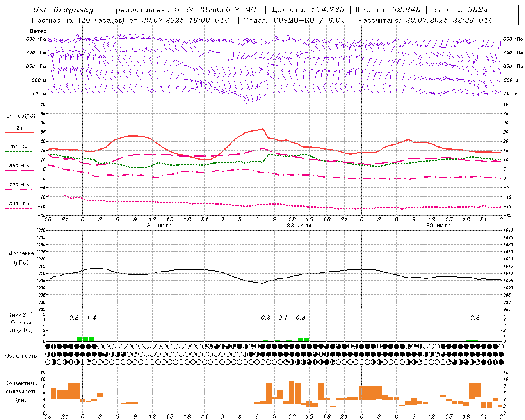Screen dimensions: 525x420
Task: Click the '(мм/3ч.)' precipitation unit label
Action: [x=21, y=315]
